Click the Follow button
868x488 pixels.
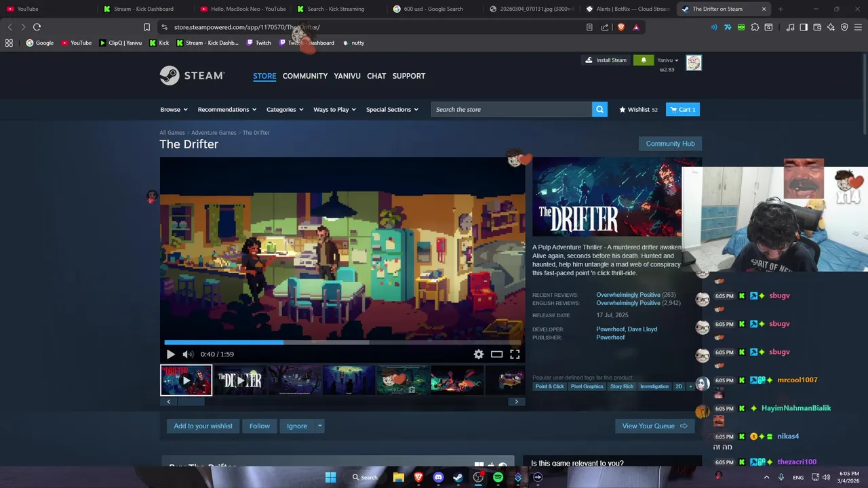click(x=259, y=426)
